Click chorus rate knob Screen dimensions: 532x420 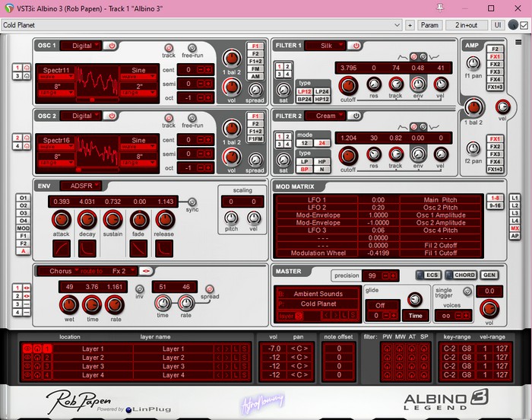(x=116, y=305)
